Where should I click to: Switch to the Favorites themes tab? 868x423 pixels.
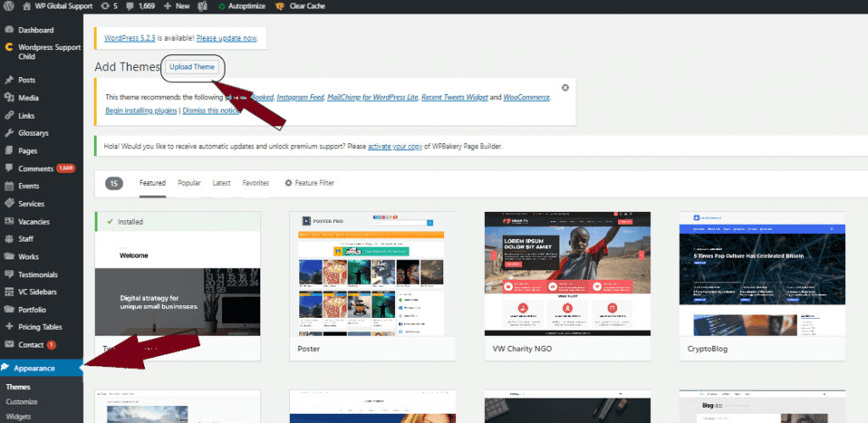[256, 183]
